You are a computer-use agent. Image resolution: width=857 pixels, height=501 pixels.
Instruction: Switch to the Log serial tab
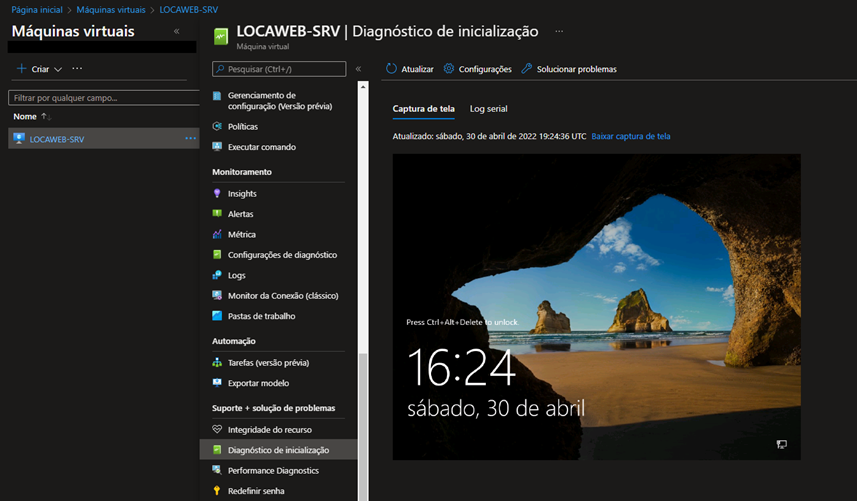point(488,109)
